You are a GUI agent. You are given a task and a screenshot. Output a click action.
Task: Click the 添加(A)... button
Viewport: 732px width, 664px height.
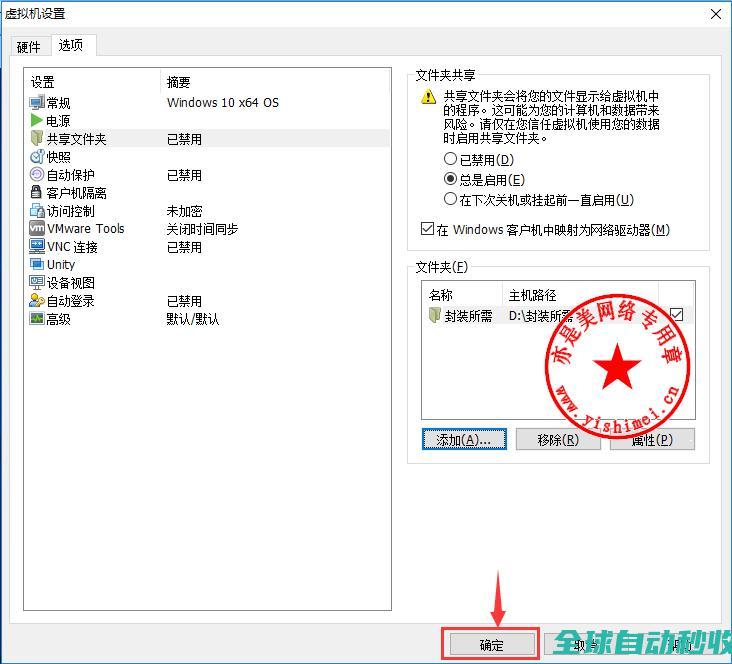(464, 440)
